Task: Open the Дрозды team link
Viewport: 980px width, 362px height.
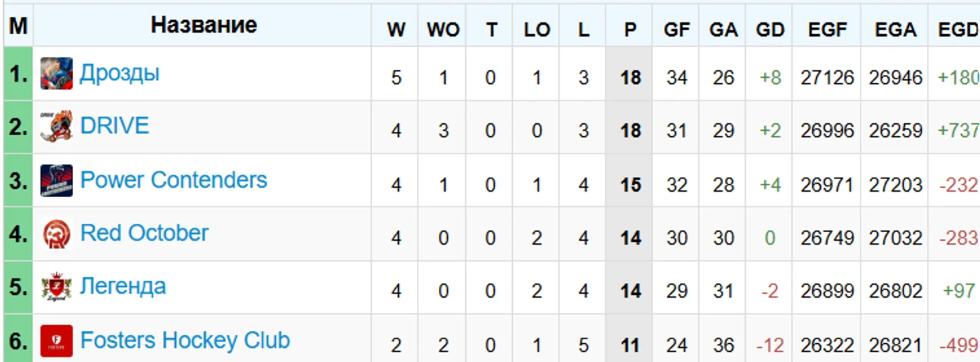Action: [119, 72]
